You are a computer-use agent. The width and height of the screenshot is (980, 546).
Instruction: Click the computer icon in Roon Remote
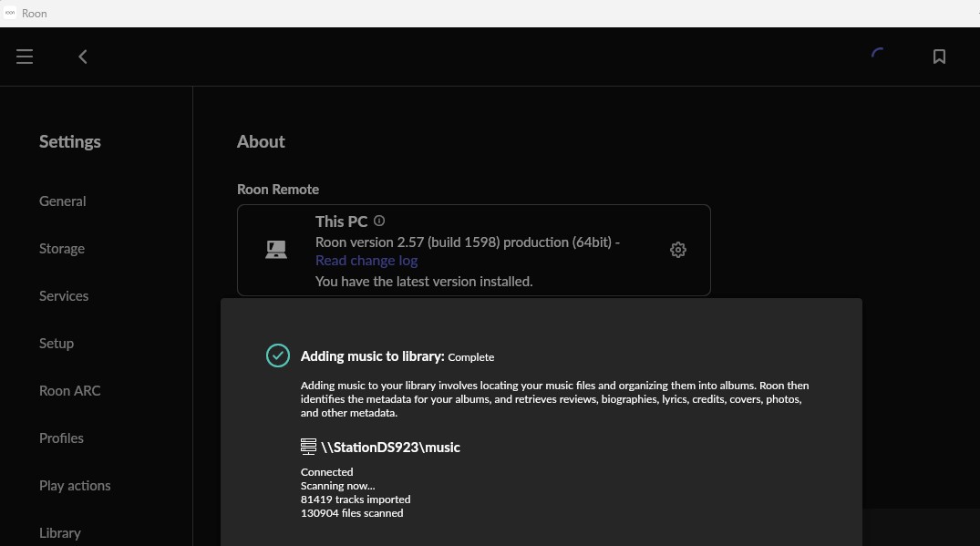276,250
